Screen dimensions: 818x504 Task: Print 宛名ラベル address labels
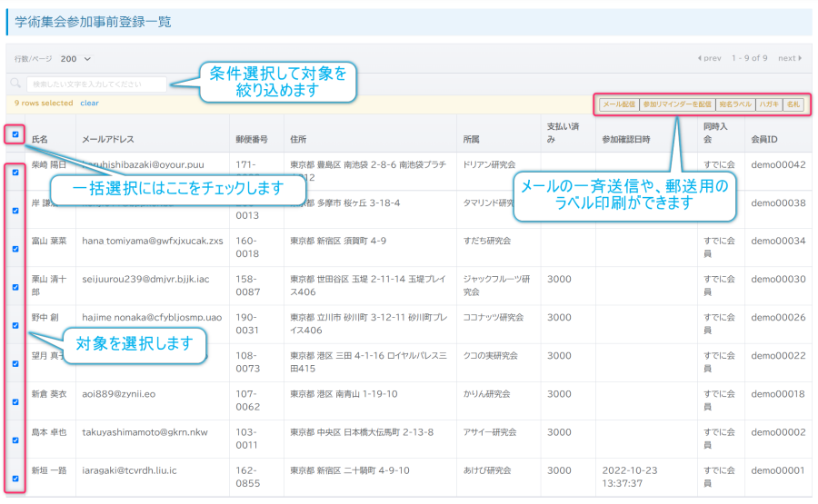pos(734,104)
